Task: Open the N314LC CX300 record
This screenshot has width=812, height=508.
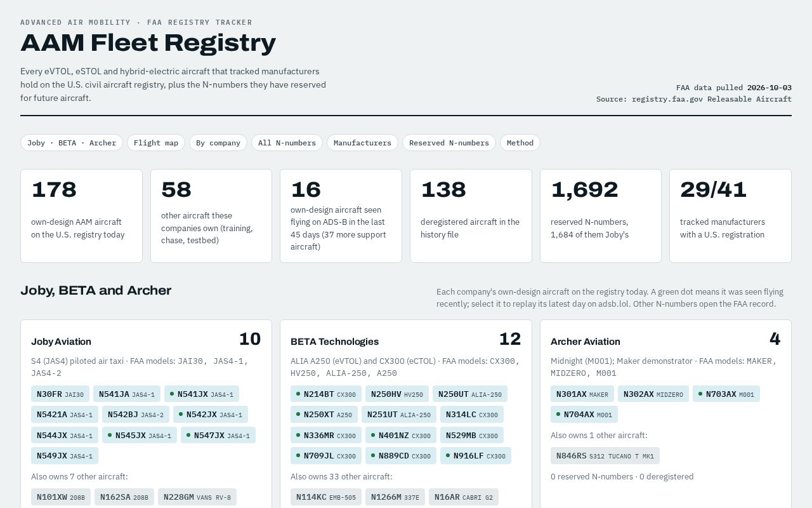Action: pos(472,415)
